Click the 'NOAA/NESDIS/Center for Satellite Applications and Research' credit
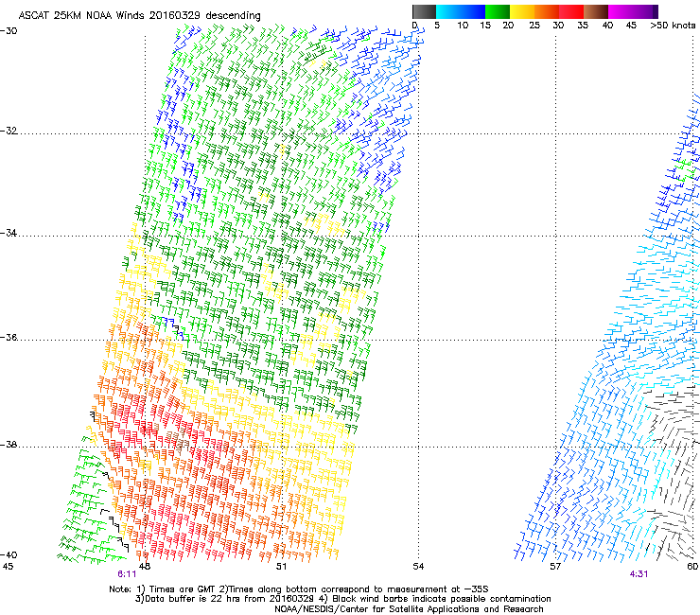Screen dimensions: 700x615 point(409,609)
